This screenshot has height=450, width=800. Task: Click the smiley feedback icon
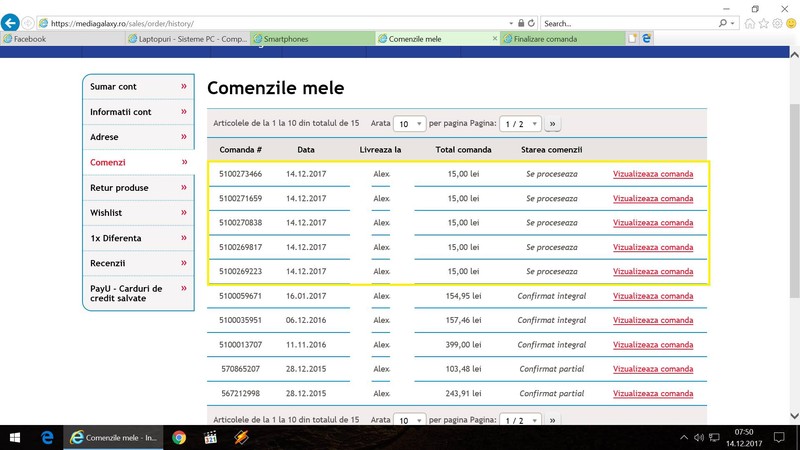tap(791, 23)
